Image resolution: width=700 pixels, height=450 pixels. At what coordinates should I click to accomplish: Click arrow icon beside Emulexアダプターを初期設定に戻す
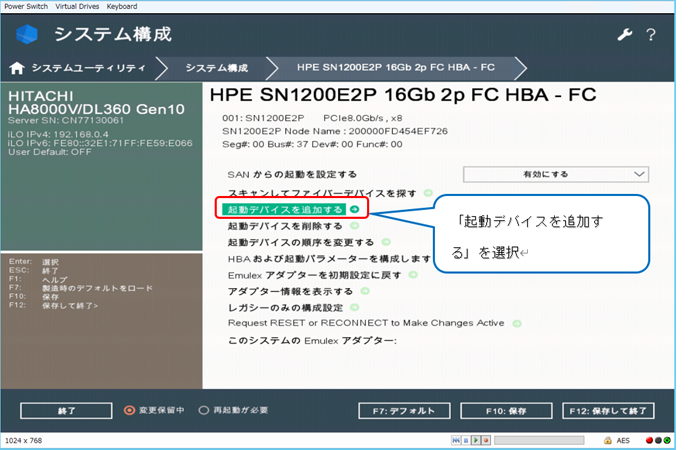coord(413,275)
